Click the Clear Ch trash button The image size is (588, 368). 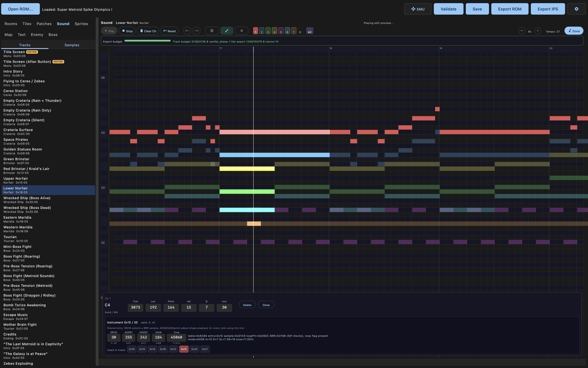tap(148, 31)
